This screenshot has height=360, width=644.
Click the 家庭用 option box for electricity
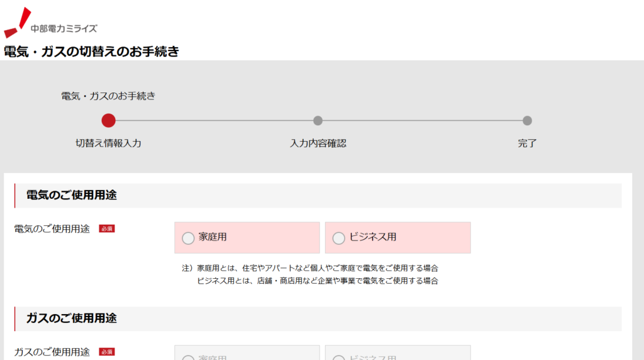[247, 237]
